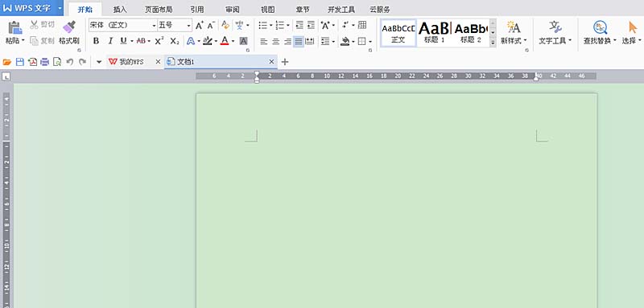Print the document with the printer icon
The image size is (644, 308).
pos(45,62)
